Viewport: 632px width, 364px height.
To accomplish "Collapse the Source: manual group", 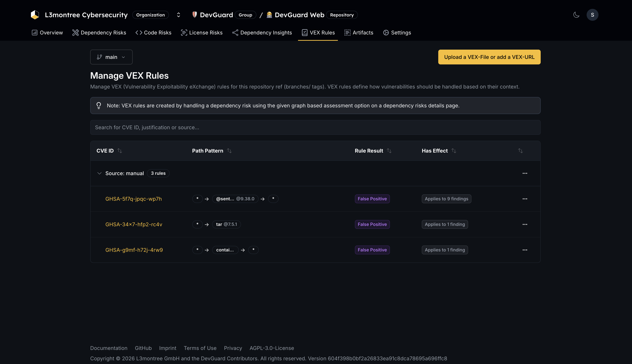I will (99, 173).
